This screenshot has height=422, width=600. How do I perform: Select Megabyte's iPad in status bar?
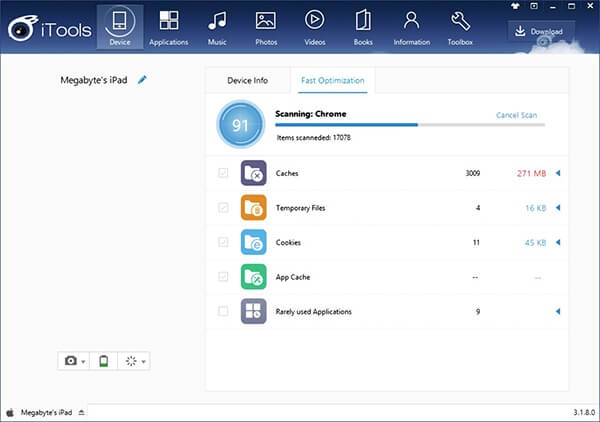pyautogui.click(x=46, y=412)
